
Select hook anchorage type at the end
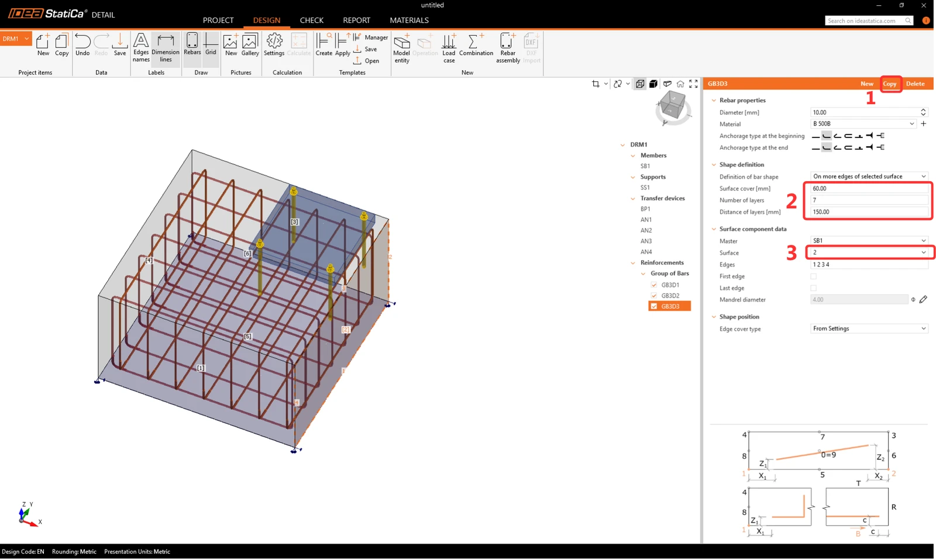tap(837, 147)
